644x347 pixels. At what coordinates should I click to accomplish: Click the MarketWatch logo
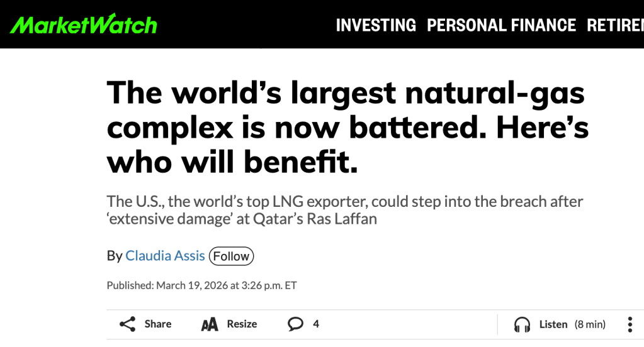click(83, 25)
